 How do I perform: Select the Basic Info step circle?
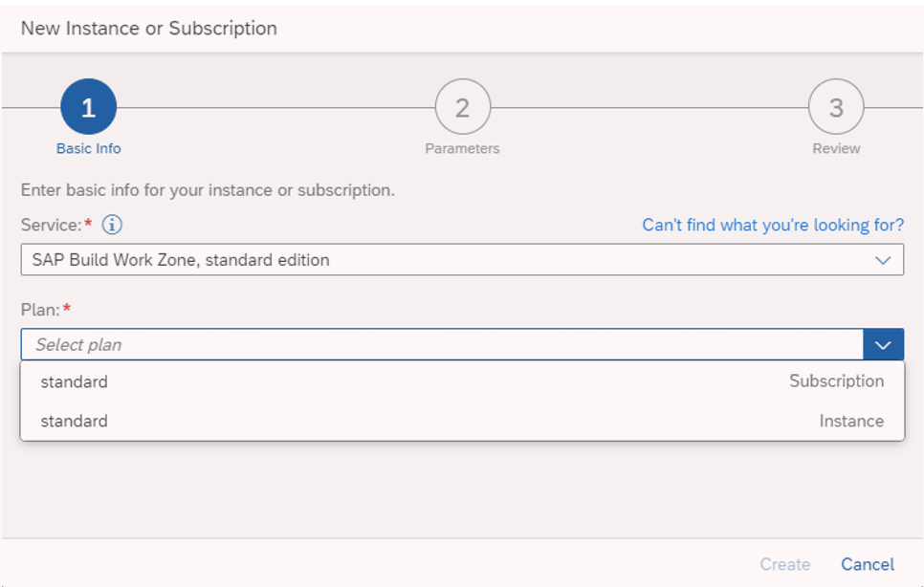coord(89,107)
